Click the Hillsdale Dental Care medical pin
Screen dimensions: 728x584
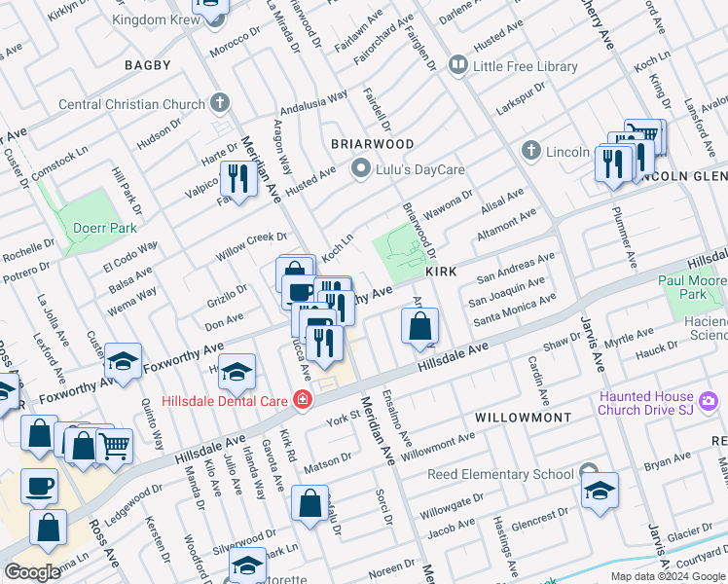[x=303, y=400]
